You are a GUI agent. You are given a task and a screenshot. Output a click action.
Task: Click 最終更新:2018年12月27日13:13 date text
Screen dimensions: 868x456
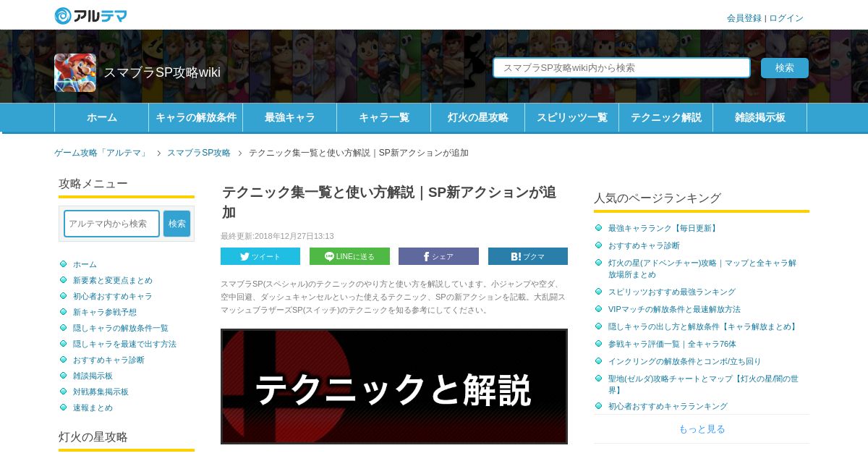click(x=277, y=236)
